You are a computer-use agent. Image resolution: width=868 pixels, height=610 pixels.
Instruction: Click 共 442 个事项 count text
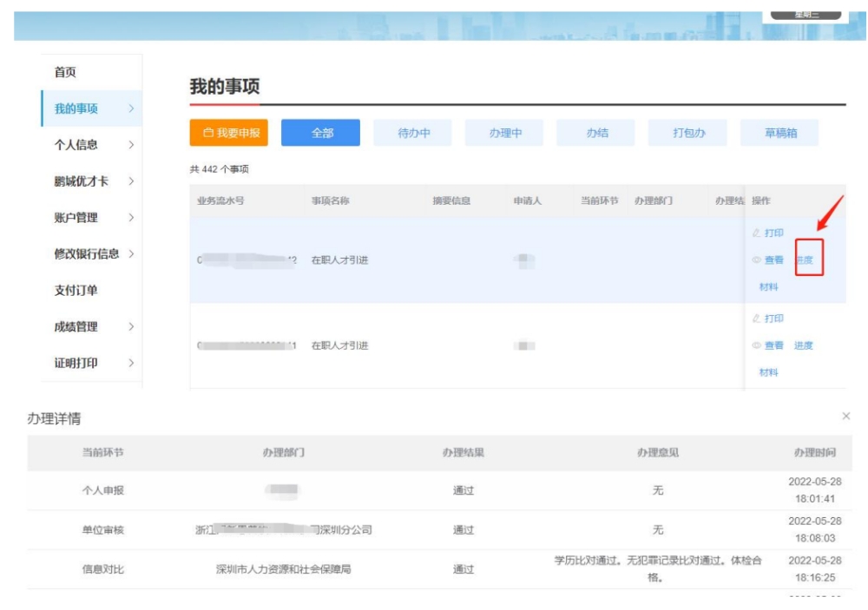point(220,169)
